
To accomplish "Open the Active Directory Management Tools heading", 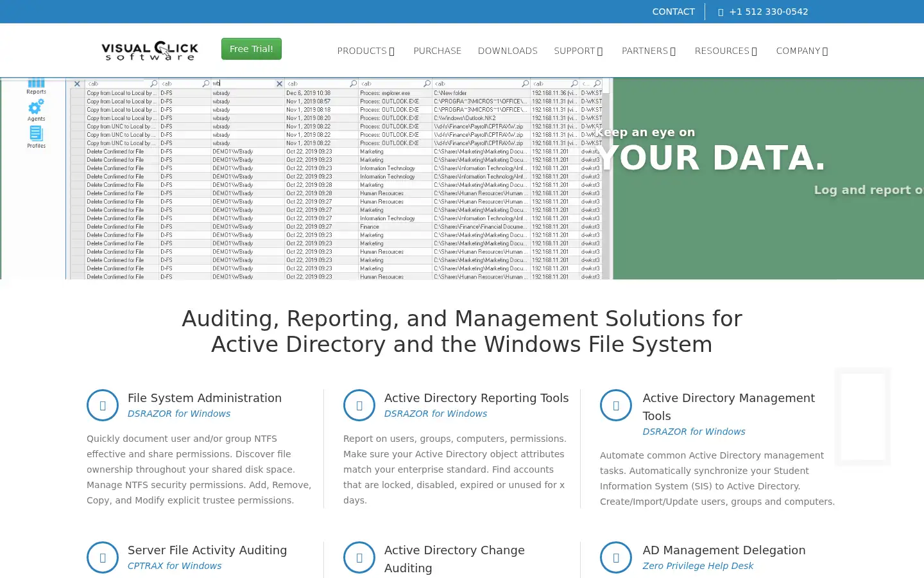I will tap(729, 407).
